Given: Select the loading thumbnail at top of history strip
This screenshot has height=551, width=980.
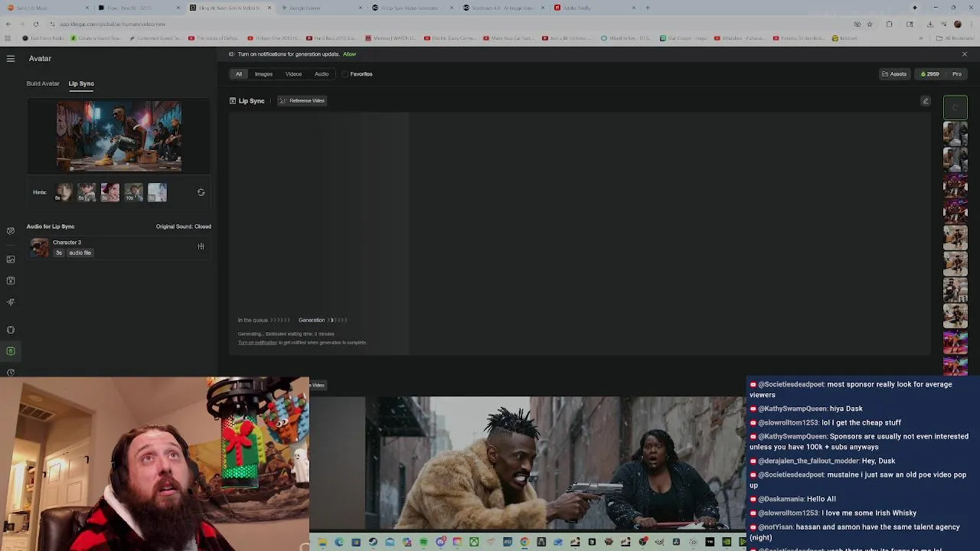Looking at the screenshot, I should click(955, 108).
